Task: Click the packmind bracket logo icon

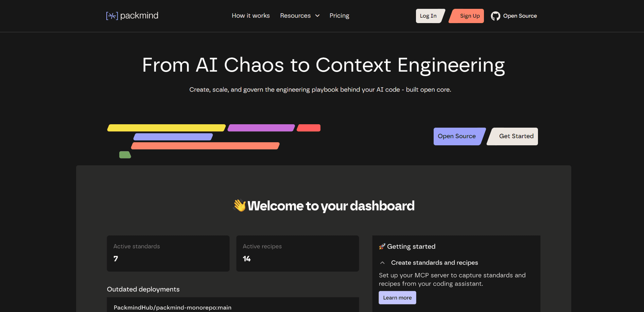Action: tap(112, 16)
